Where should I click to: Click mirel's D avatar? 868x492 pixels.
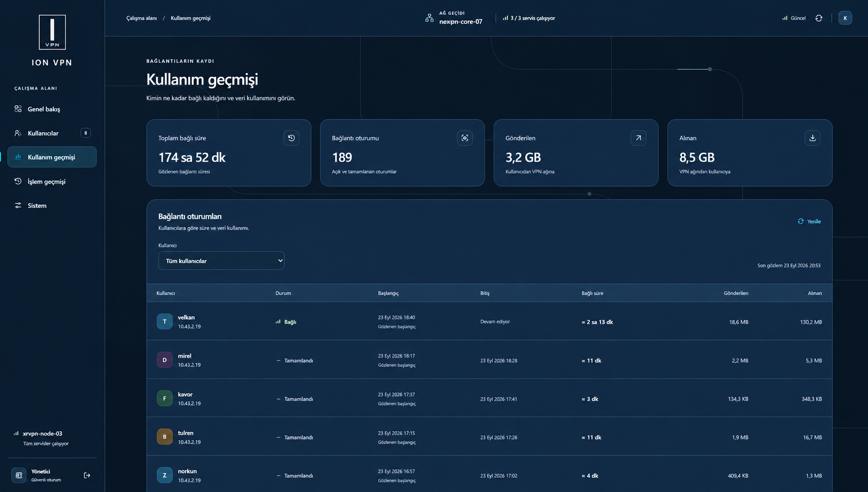click(x=164, y=360)
